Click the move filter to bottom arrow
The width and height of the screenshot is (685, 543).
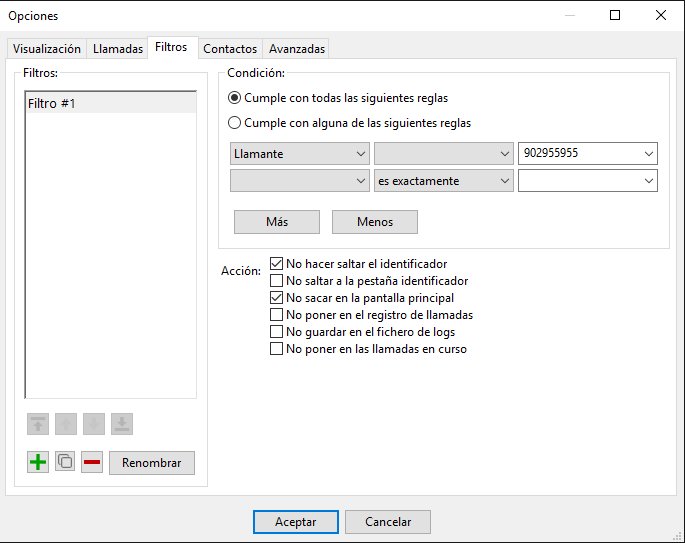tap(121, 424)
